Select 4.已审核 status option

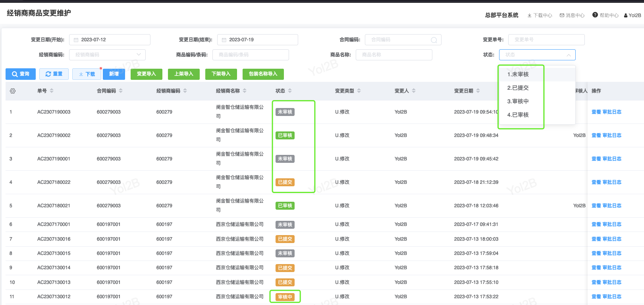pos(518,115)
